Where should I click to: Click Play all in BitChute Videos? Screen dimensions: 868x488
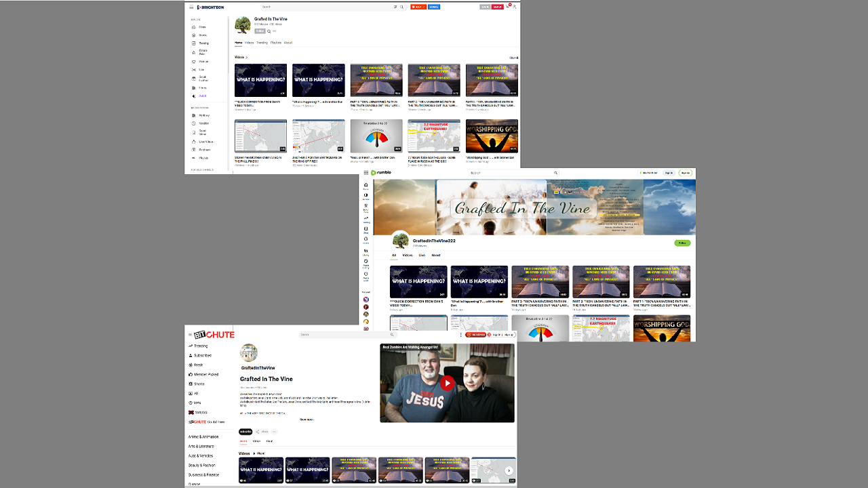tap(260, 453)
